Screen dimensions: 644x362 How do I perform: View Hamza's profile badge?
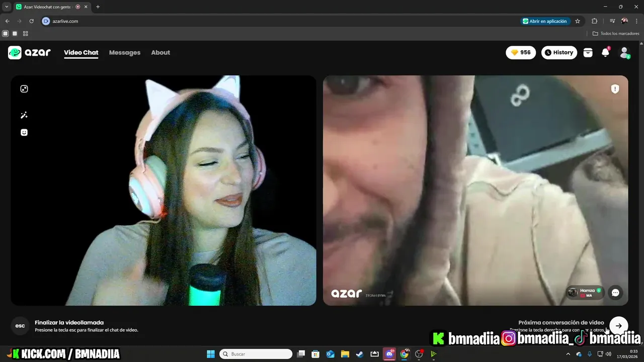pos(585,293)
